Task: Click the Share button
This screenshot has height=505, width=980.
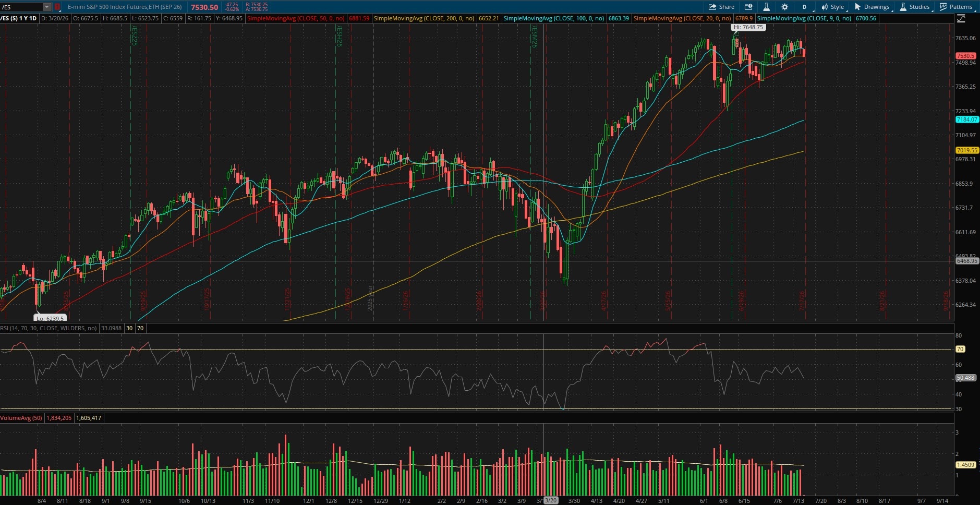Action: tap(721, 7)
